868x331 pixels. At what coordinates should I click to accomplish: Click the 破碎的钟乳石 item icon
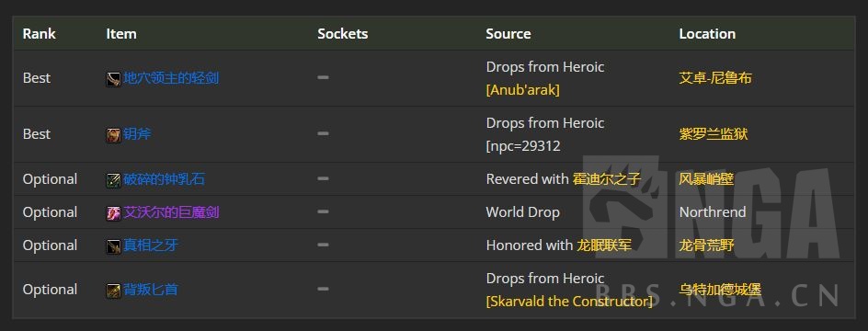coord(113,180)
